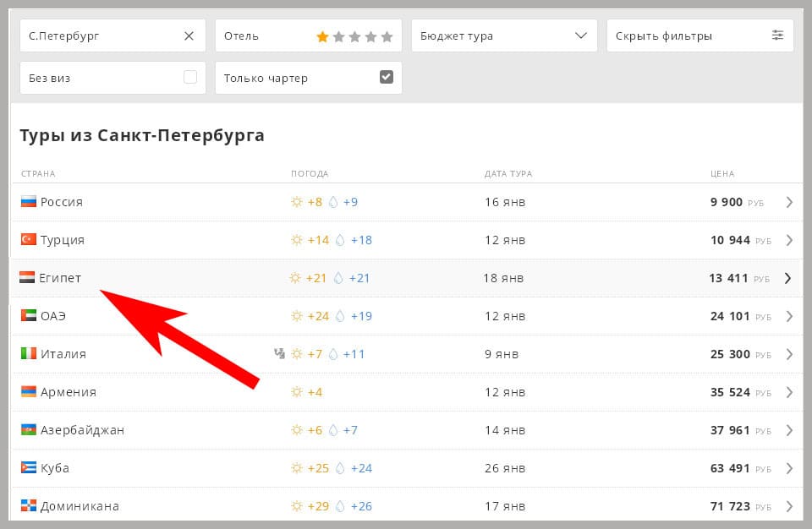Click the С.Петербург city input field
812x529 pixels.
[x=112, y=35]
